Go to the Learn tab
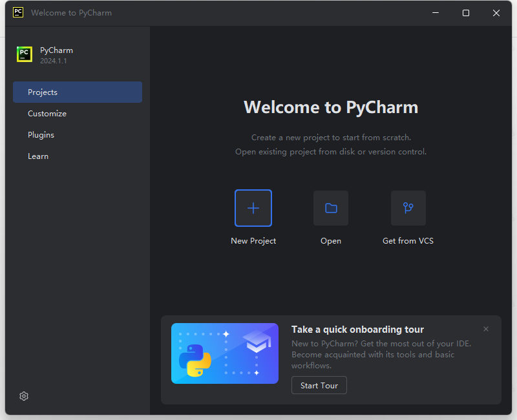The height and width of the screenshot is (420, 517). [78, 156]
